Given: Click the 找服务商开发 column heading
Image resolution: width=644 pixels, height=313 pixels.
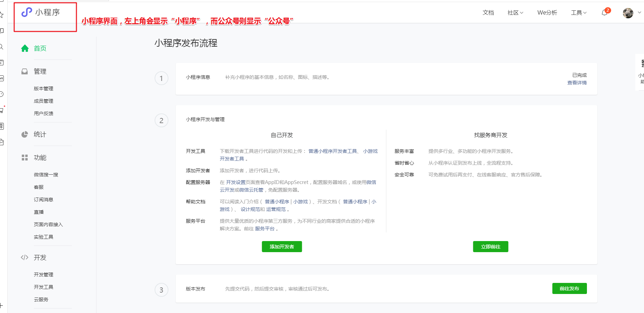Looking at the screenshot, I should pyautogui.click(x=491, y=135).
